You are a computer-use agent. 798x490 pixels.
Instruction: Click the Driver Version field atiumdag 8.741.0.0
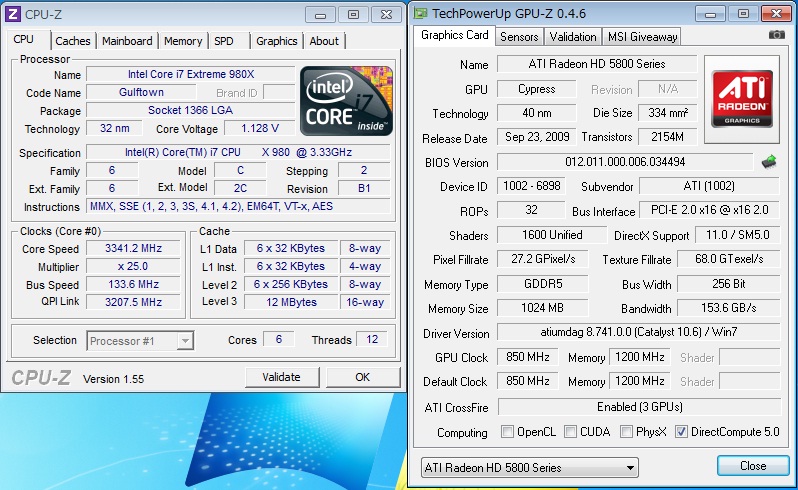(638, 332)
